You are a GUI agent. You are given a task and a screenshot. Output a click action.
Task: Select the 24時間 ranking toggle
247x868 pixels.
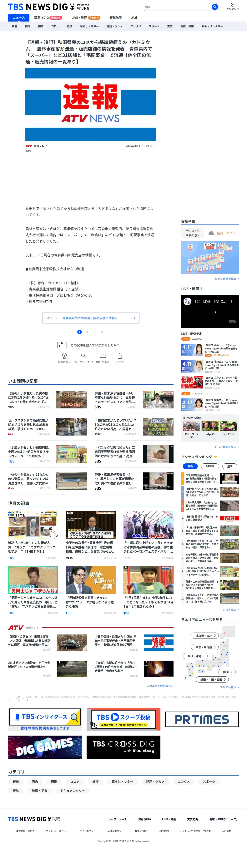210,466
